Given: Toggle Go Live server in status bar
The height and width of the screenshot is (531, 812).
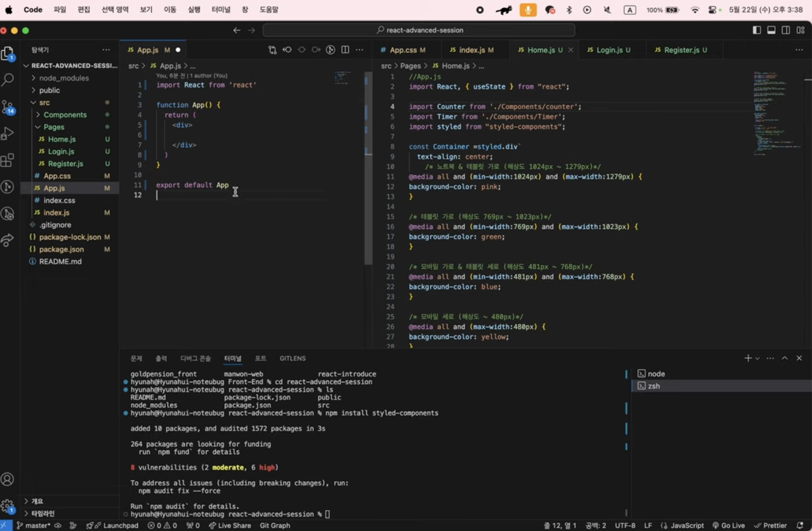Looking at the screenshot, I should [x=728, y=526].
